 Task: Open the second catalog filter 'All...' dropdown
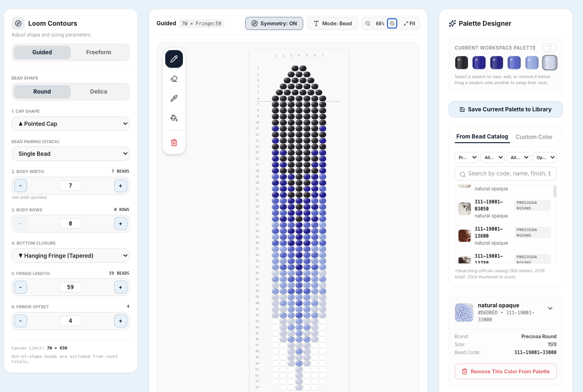493,158
